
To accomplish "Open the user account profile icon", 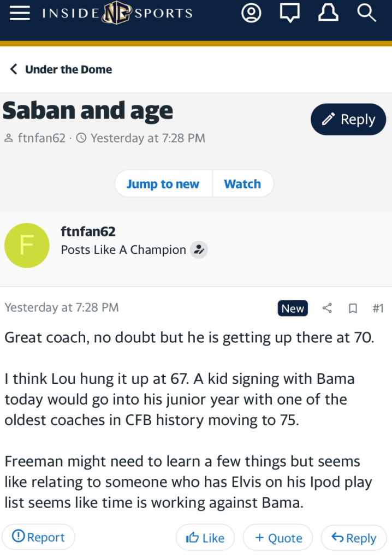I will tap(251, 14).
